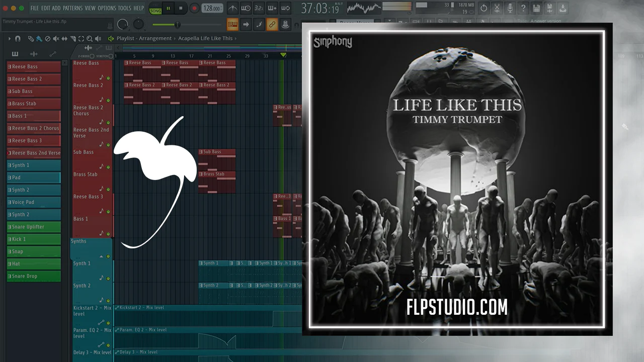Image resolution: width=644 pixels, height=362 pixels.
Task: Collapse the Synths track group
Action: click(x=100, y=256)
